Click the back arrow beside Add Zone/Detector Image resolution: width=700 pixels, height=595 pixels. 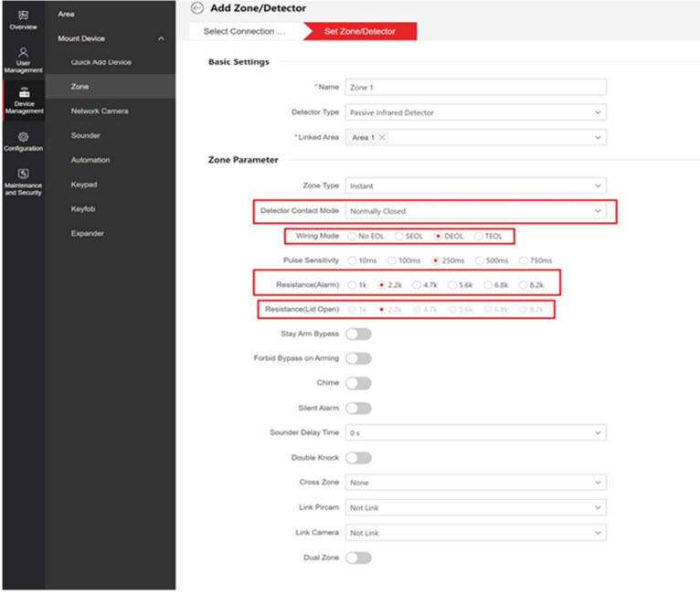coord(196,8)
